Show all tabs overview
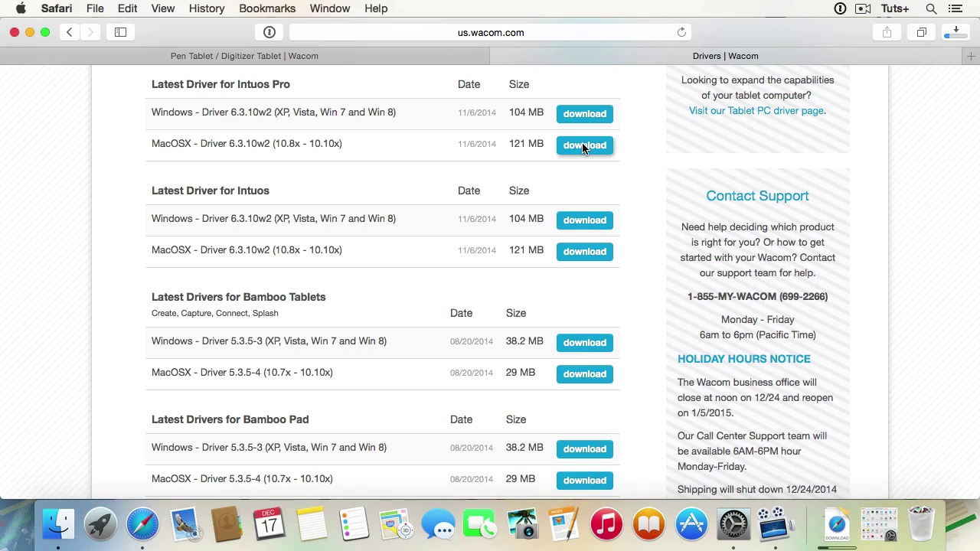 coord(922,32)
